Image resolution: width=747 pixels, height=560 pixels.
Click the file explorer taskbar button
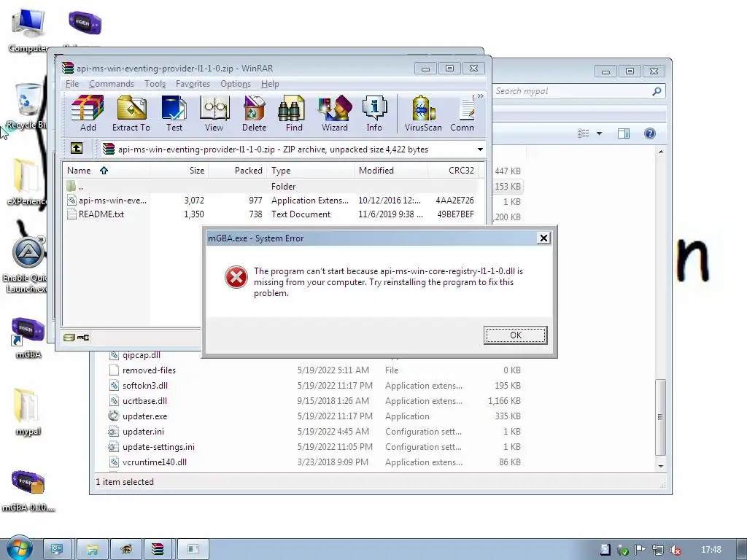coord(93,549)
